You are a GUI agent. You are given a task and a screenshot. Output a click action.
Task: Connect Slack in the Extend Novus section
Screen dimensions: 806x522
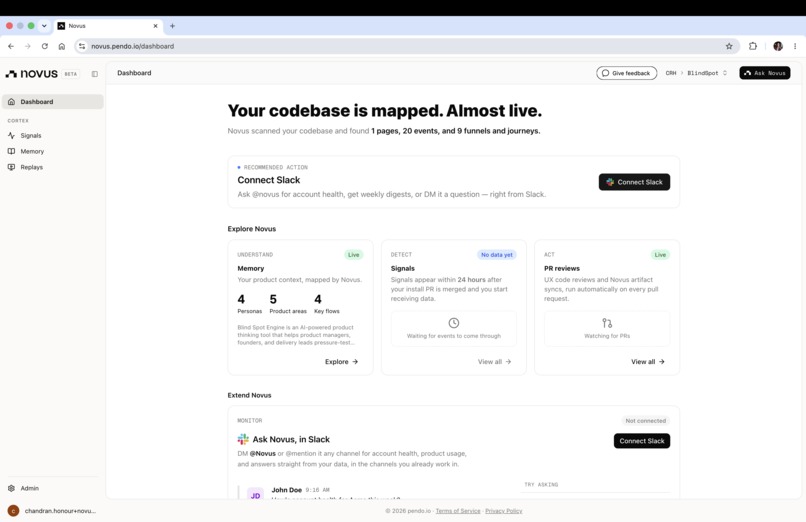click(642, 441)
